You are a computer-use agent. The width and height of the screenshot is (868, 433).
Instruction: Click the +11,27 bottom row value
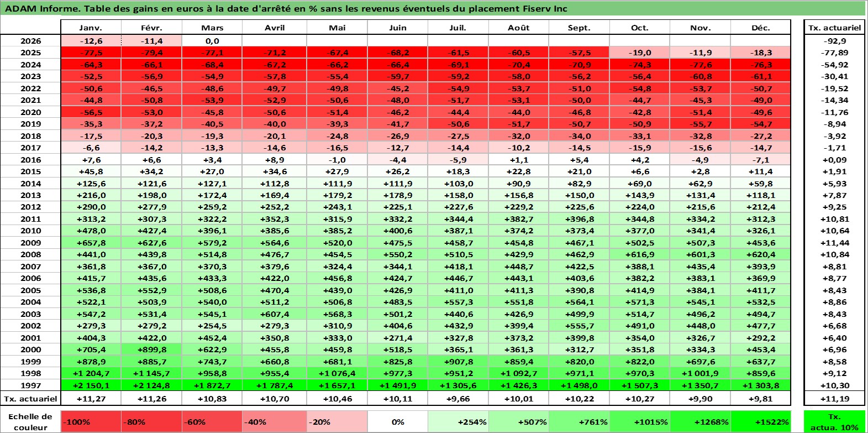(x=91, y=398)
